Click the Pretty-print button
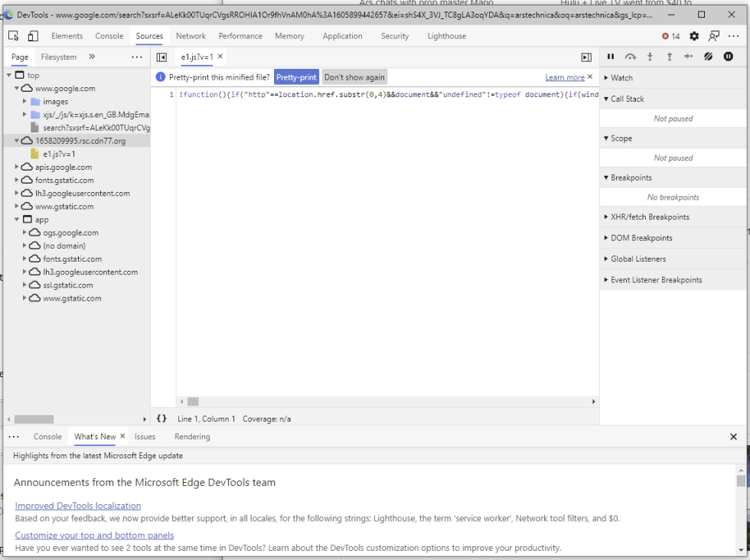Screen dimensions: 750x560 296,77
